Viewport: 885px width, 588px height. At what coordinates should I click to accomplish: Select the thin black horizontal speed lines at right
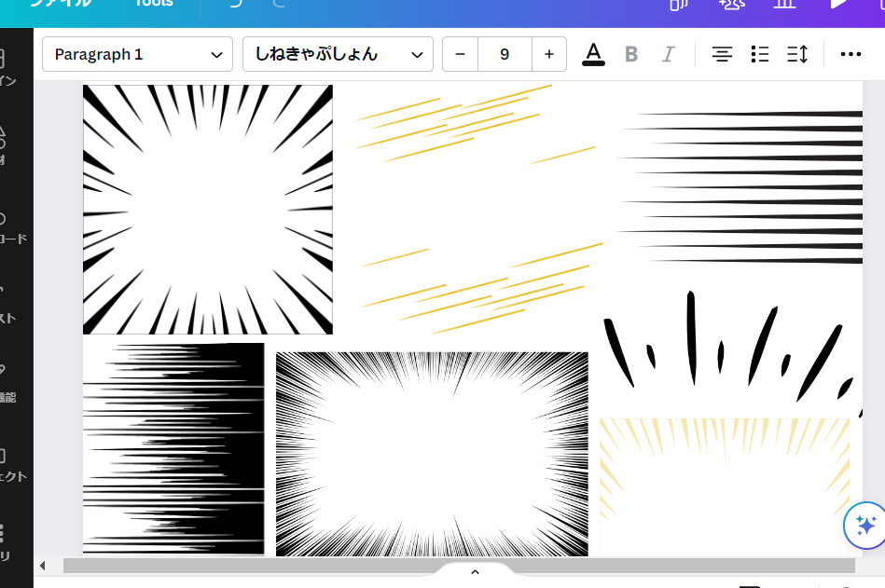pyautogui.click(x=740, y=186)
